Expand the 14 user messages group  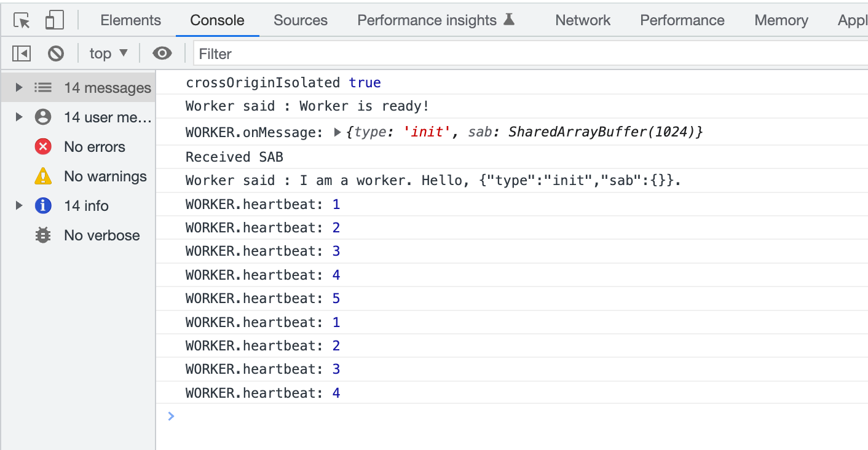[19, 117]
